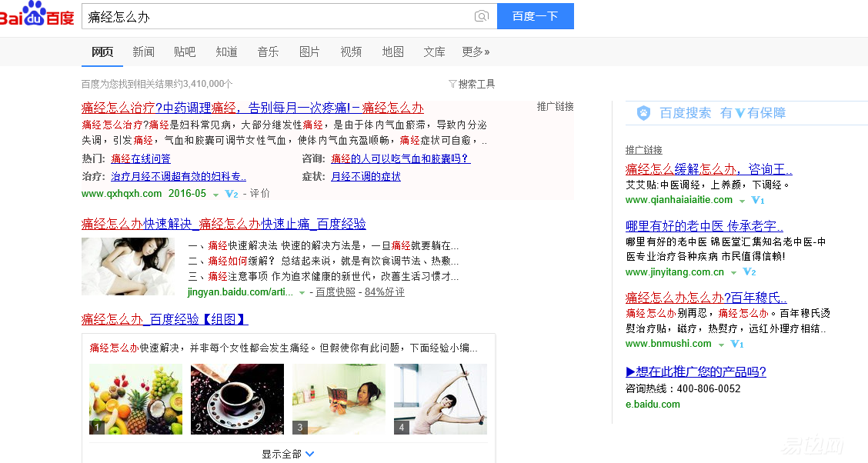Select the 视频 tab

[351, 52]
